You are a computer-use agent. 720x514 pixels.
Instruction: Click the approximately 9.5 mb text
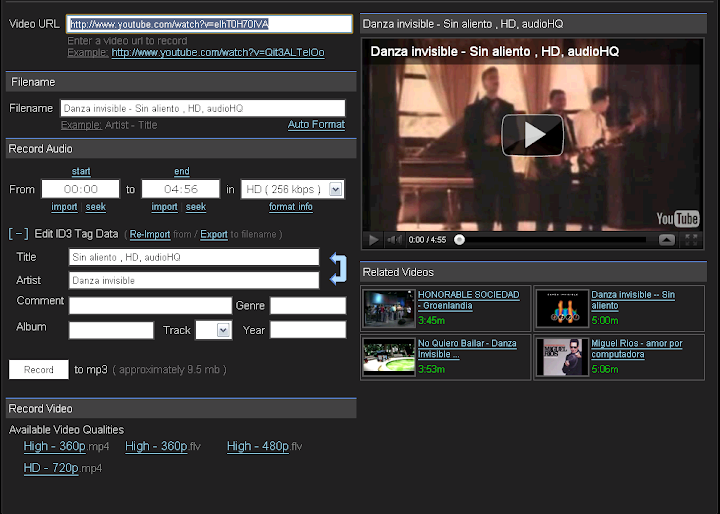pos(169,370)
